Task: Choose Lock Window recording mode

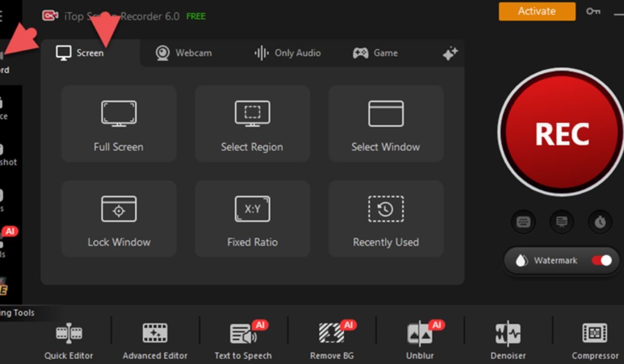Action: [x=119, y=219]
